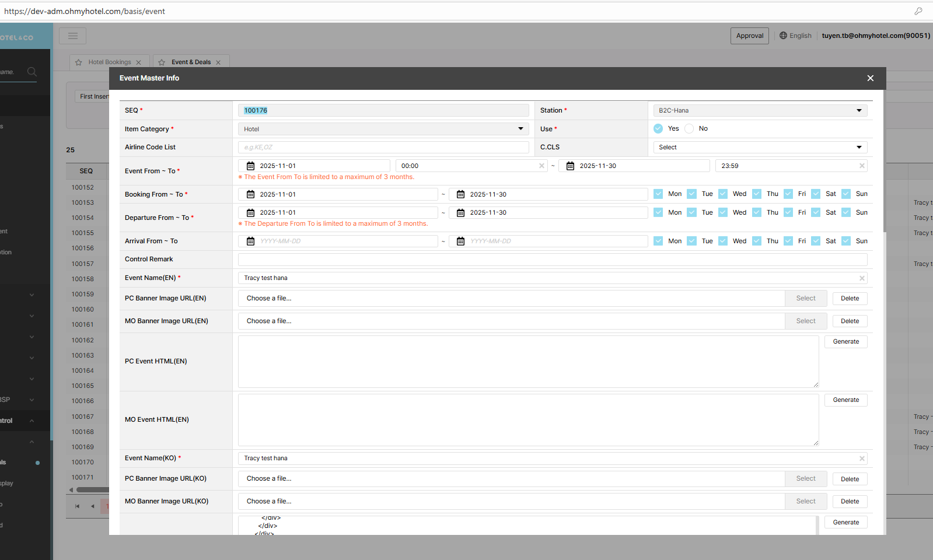The width and height of the screenshot is (933, 560).
Task: Select the No radio button for Use
Action: point(689,129)
